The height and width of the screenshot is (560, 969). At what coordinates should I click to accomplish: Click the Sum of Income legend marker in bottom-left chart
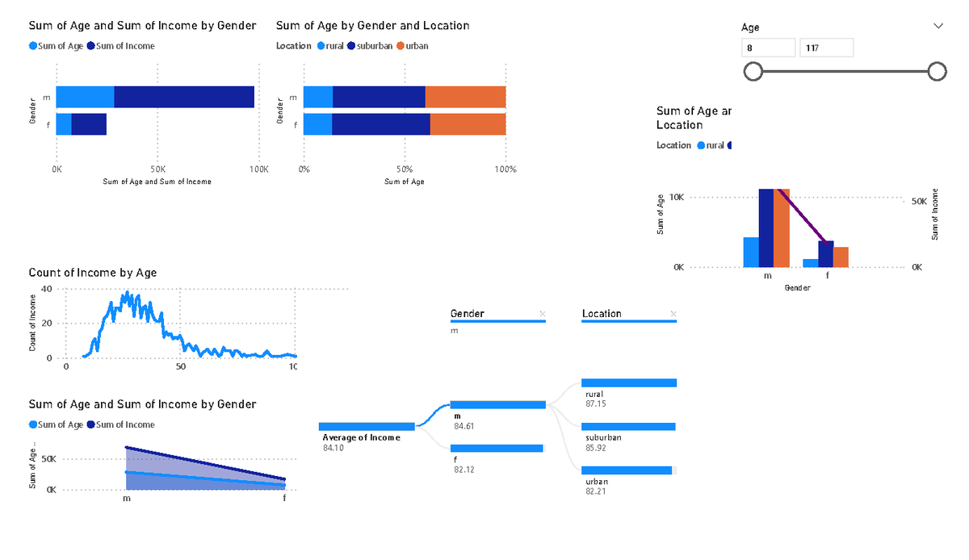pyautogui.click(x=90, y=424)
